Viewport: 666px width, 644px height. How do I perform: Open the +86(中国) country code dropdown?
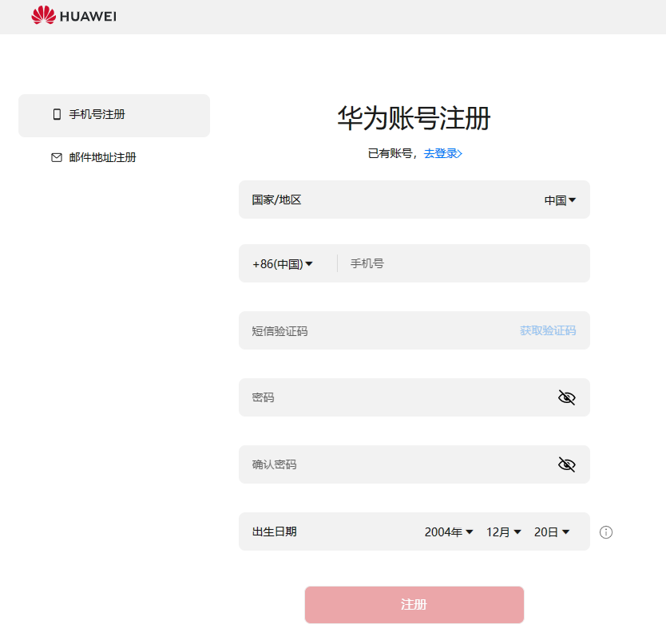pos(283,263)
